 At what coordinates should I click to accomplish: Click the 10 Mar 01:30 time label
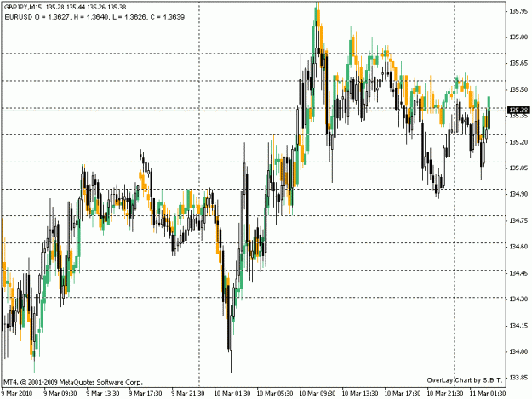(x=232, y=394)
